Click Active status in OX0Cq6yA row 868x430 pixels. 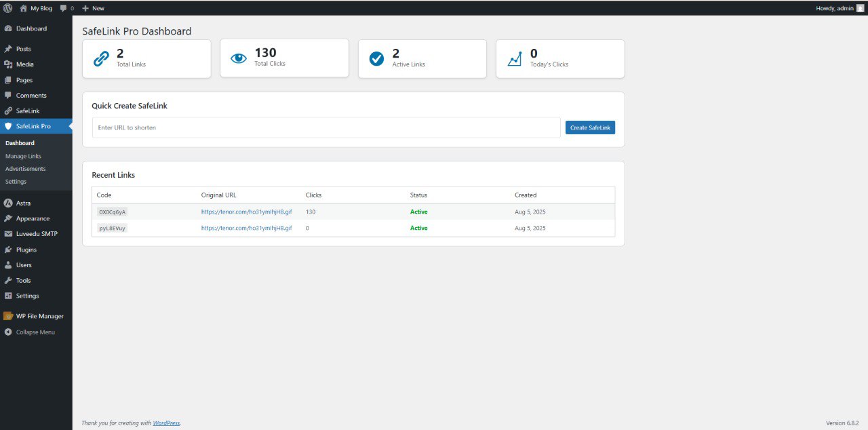(419, 212)
